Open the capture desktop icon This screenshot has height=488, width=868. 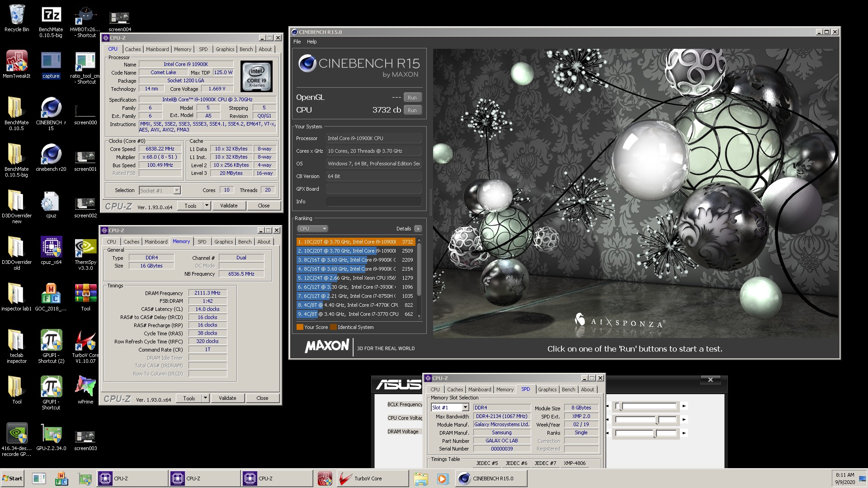51,64
